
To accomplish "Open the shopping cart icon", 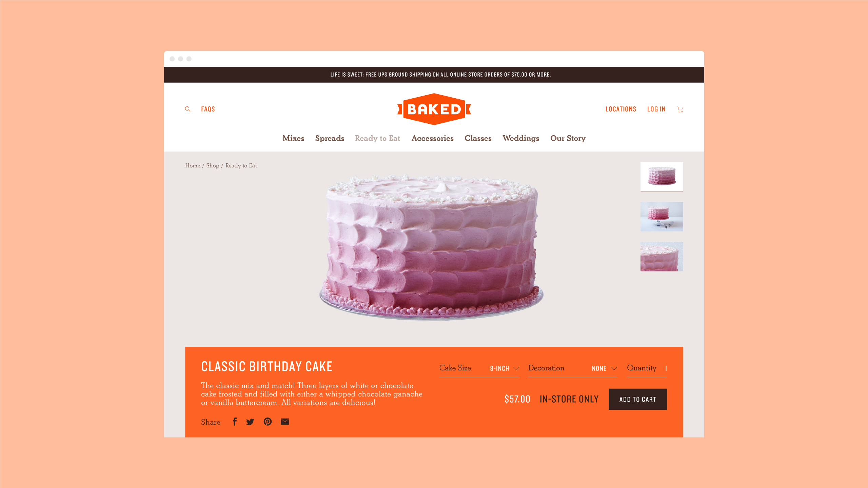I will 680,109.
